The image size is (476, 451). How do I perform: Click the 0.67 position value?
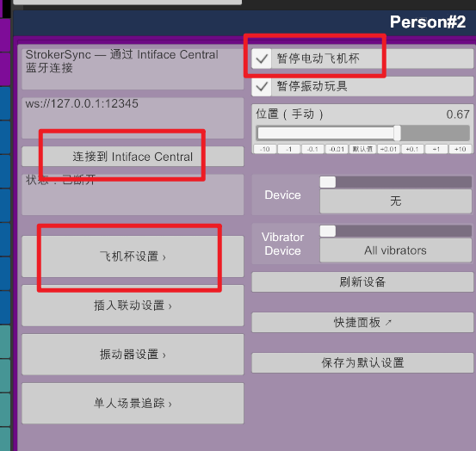[x=458, y=114]
